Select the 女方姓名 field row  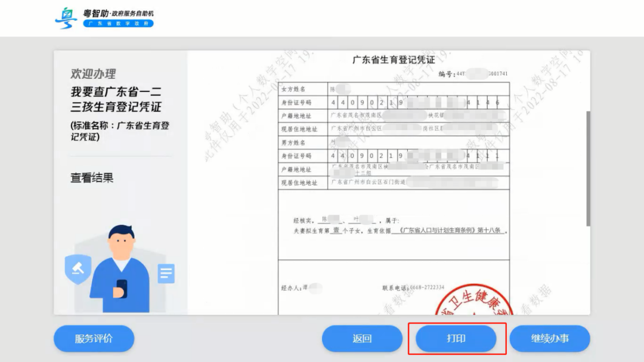302,88
